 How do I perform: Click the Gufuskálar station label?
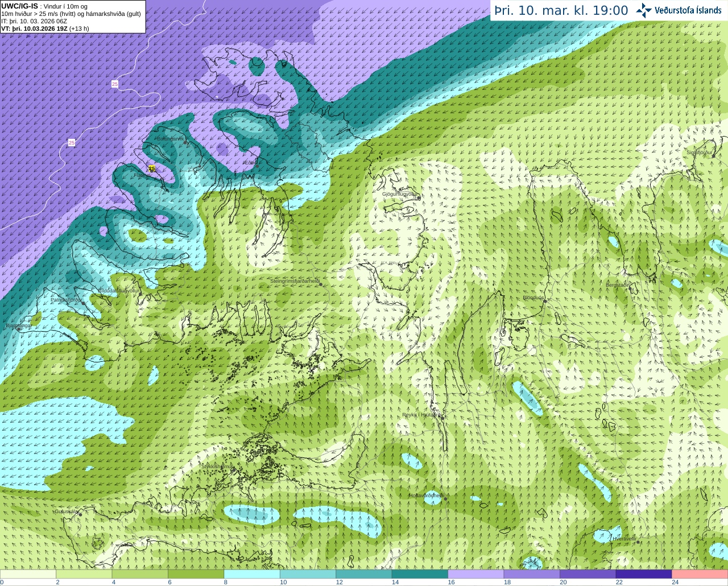(x=66, y=511)
